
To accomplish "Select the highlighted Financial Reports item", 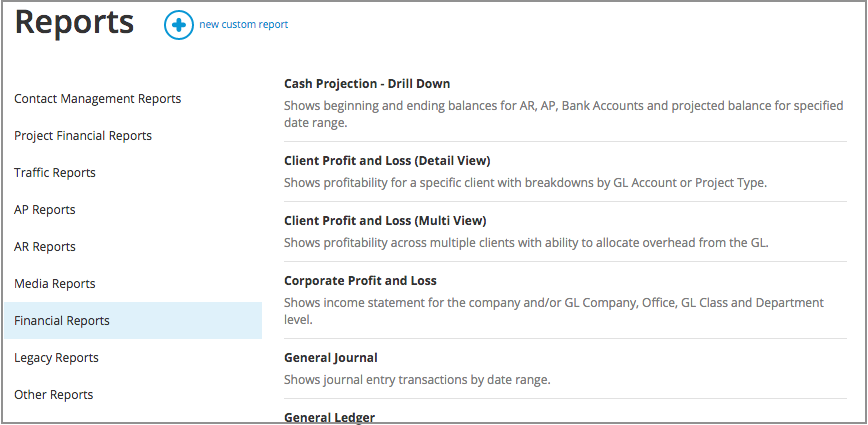I will [62, 321].
